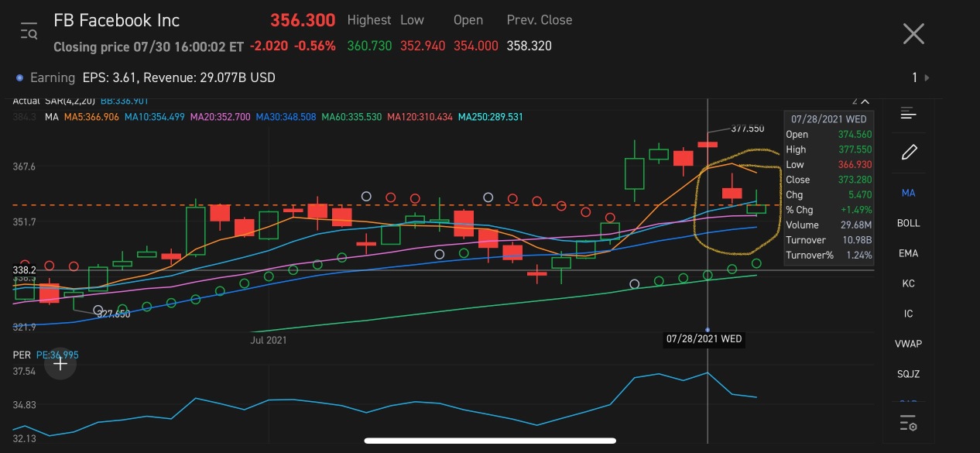Click % Chg +1.49% in the data panel
The width and height of the screenshot is (980, 453).
click(828, 210)
